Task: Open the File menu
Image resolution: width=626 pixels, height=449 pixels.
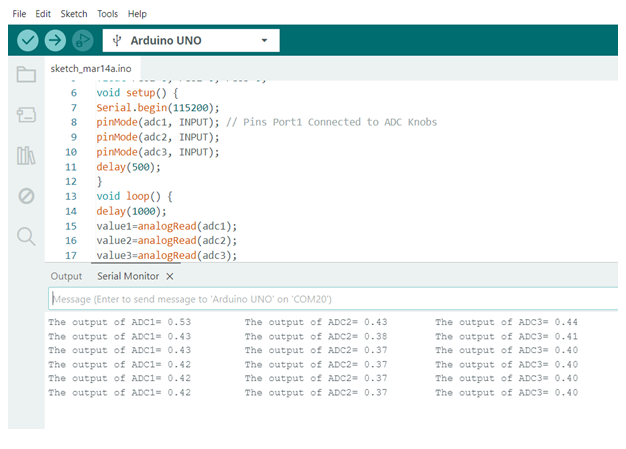Action: [x=19, y=14]
